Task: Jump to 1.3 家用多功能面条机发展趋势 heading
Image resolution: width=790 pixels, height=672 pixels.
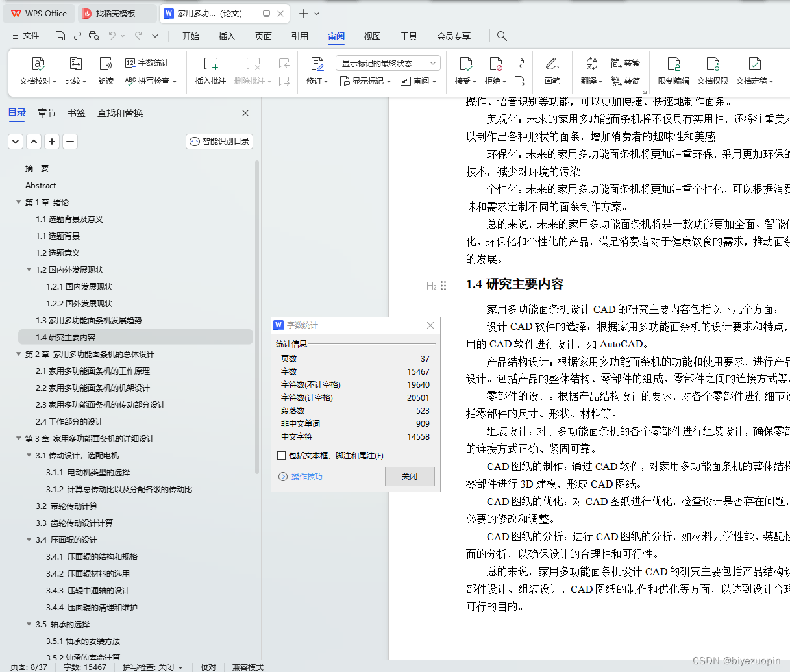Action: [89, 321]
